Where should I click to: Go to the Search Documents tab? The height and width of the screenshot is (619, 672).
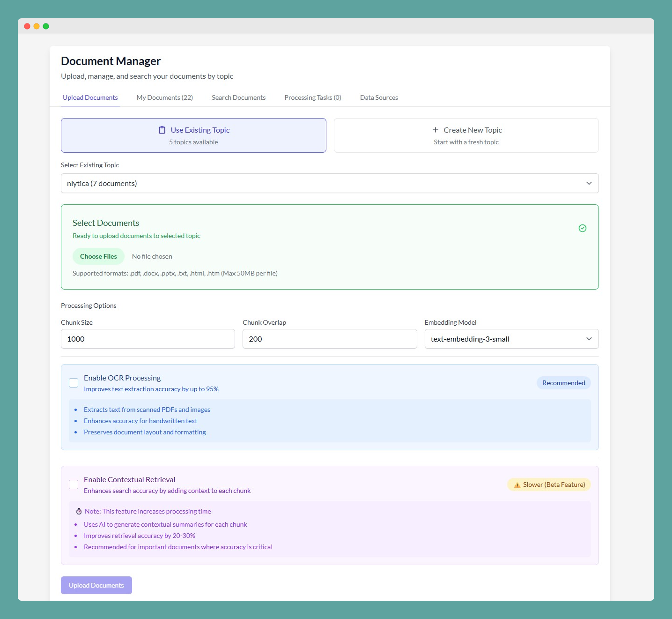click(238, 97)
